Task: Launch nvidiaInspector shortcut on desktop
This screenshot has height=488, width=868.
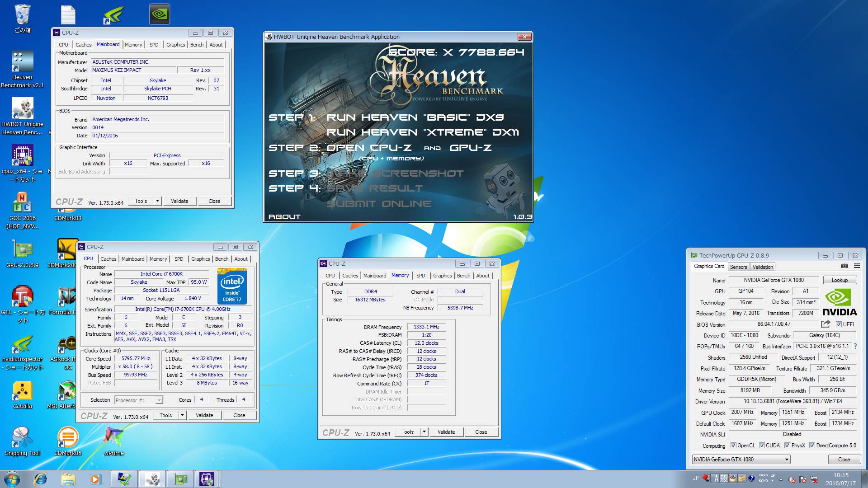Action: pos(22,352)
